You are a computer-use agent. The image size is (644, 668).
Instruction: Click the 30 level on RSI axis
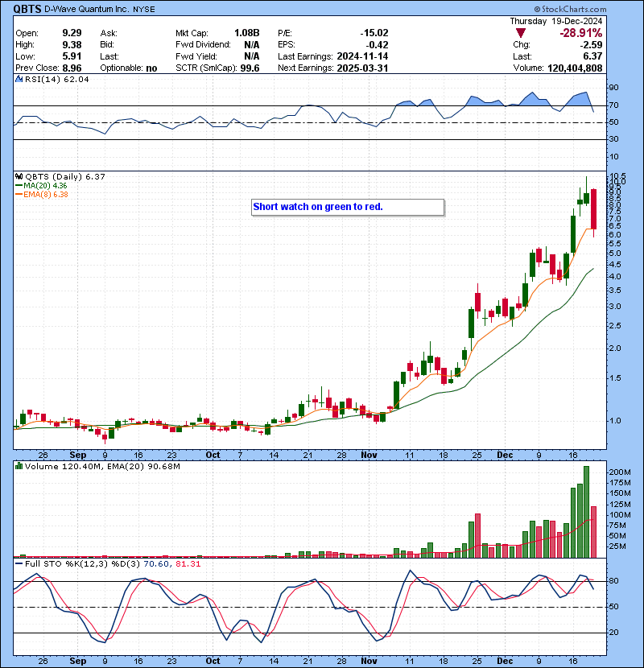click(x=613, y=139)
